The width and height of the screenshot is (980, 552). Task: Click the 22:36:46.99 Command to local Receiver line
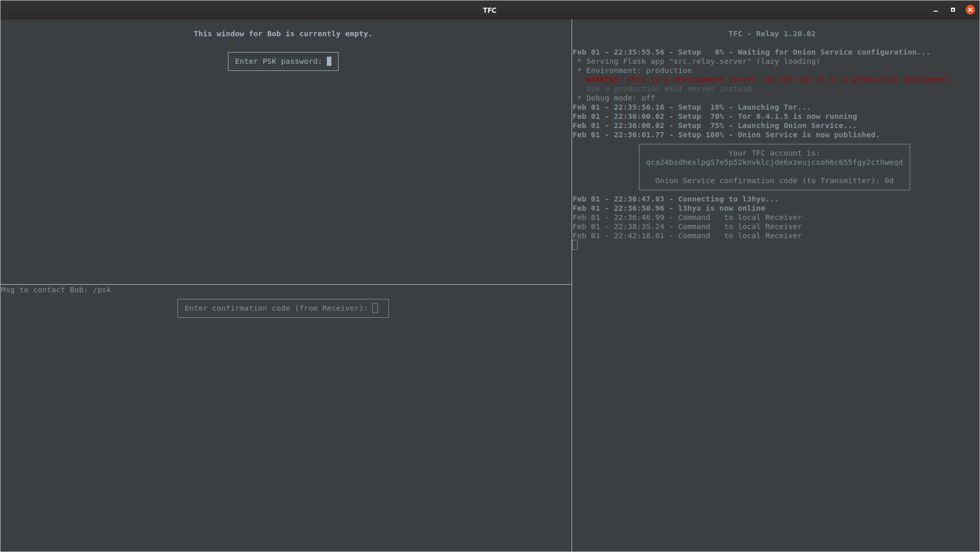coord(687,218)
